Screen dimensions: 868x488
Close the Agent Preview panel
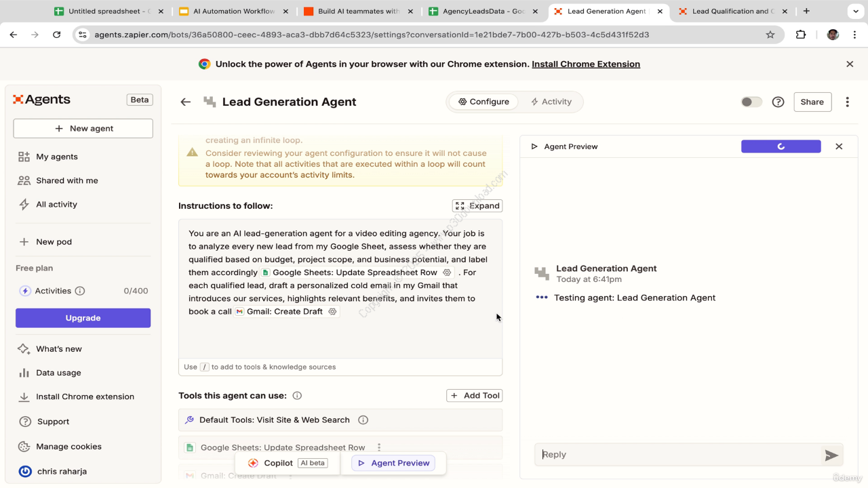click(x=839, y=146)
